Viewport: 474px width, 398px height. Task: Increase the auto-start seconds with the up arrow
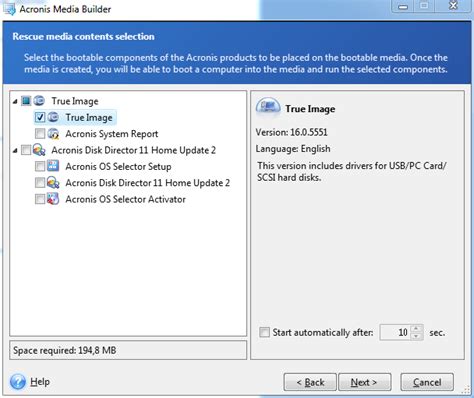[416, 329]
